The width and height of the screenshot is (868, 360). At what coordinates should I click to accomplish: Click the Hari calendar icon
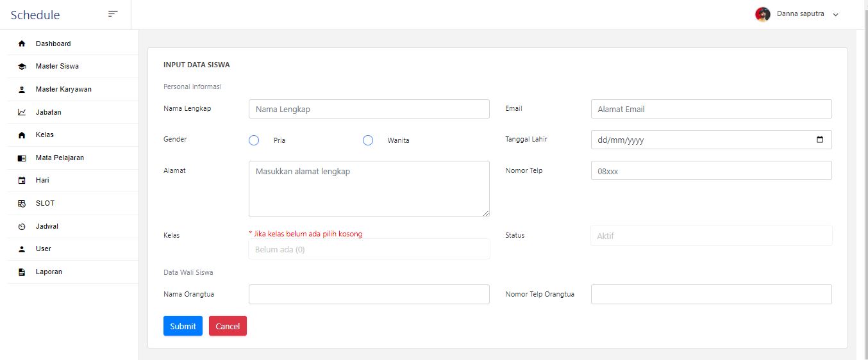click(22, 181)
